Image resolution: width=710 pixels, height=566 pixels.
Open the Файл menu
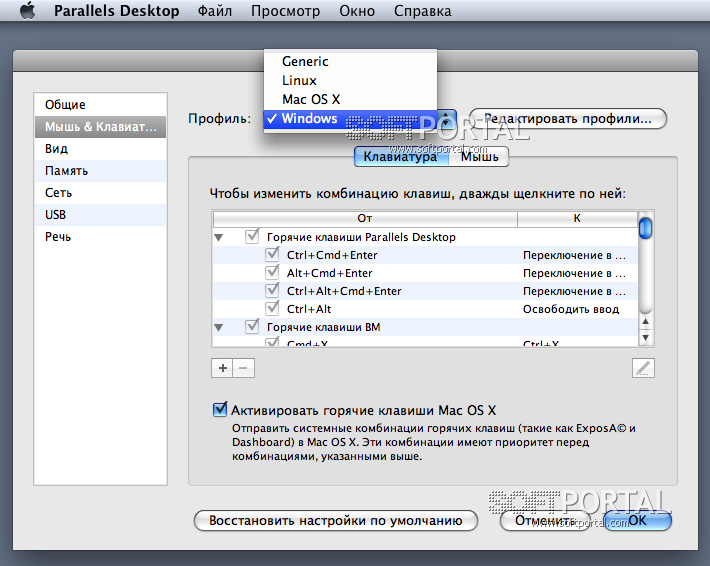pyautogui.click(x=215, y=10)
